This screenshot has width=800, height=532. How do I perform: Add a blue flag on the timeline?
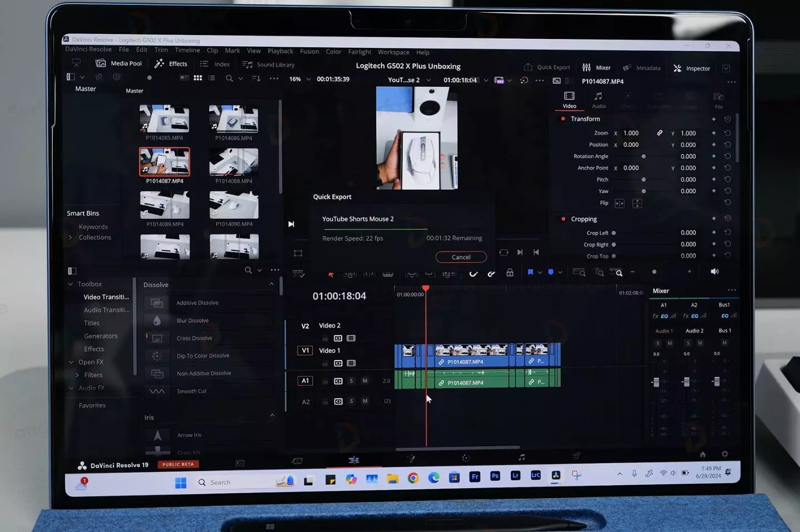[x=530, y=272]
